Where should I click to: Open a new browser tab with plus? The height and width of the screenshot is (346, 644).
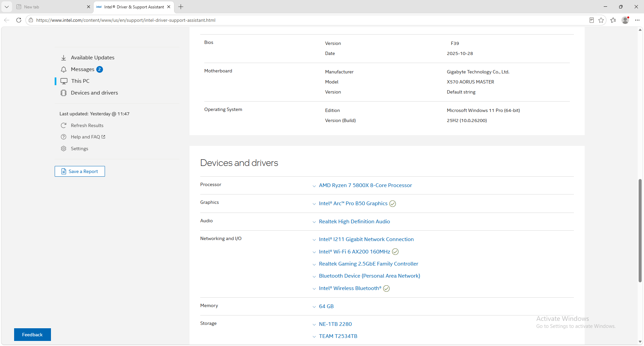click(181, 7)
